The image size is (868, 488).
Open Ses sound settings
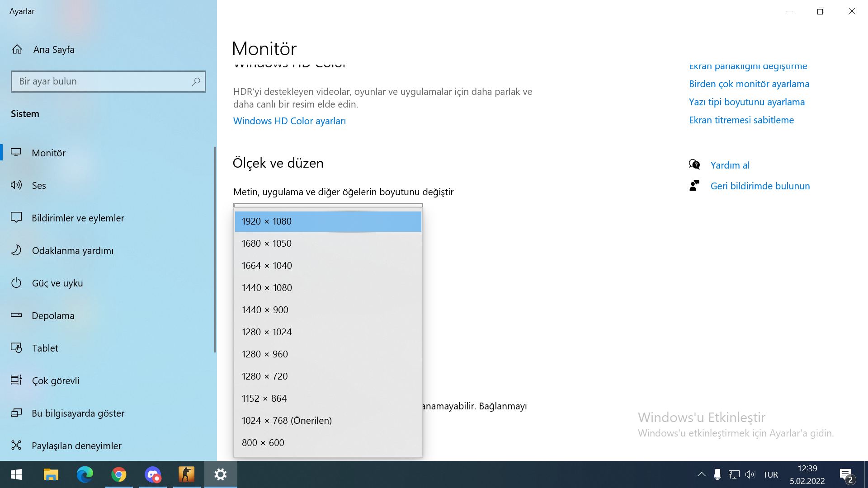click(39, 185)
